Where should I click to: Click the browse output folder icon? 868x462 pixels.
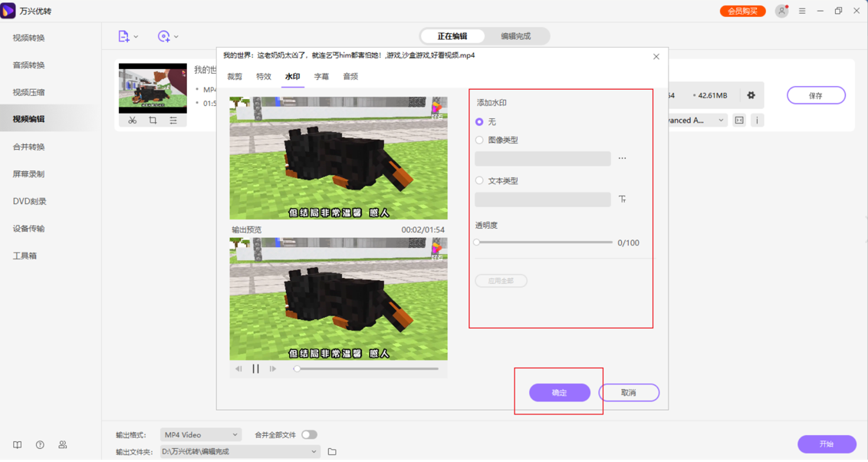click(332, 452)
